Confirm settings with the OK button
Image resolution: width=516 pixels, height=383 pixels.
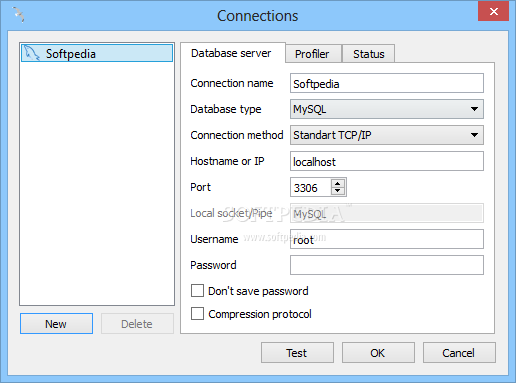[x=378, y=353]
